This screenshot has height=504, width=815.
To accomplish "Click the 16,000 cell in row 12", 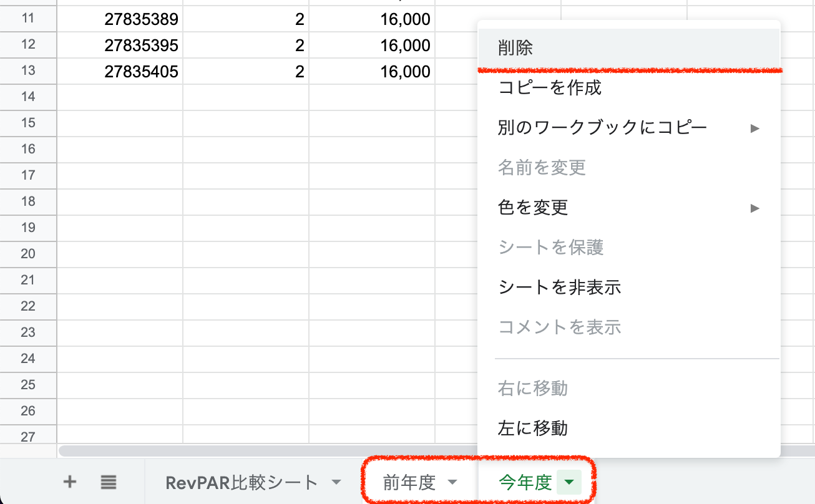I will (x=372, y=46).
